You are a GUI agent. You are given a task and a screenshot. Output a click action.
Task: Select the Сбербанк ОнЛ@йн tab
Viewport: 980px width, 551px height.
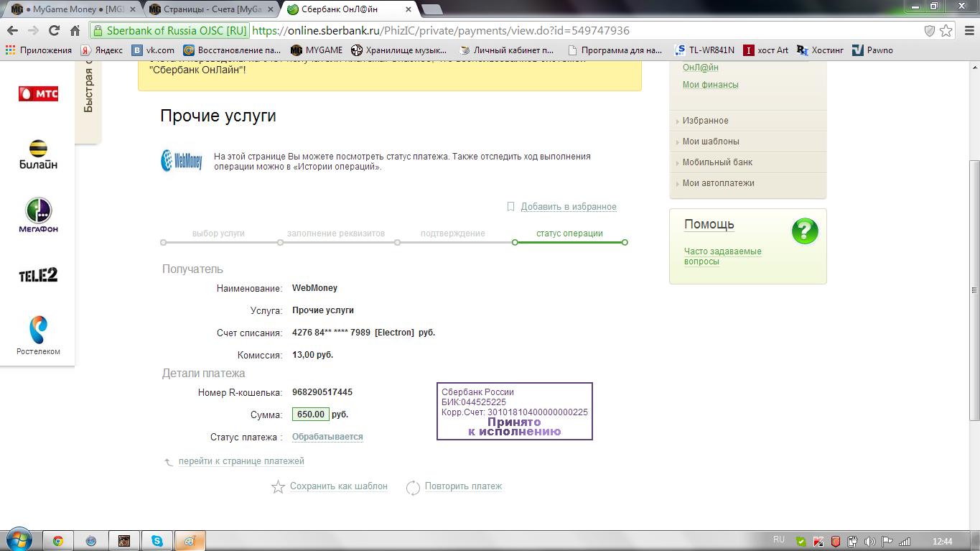348,9
